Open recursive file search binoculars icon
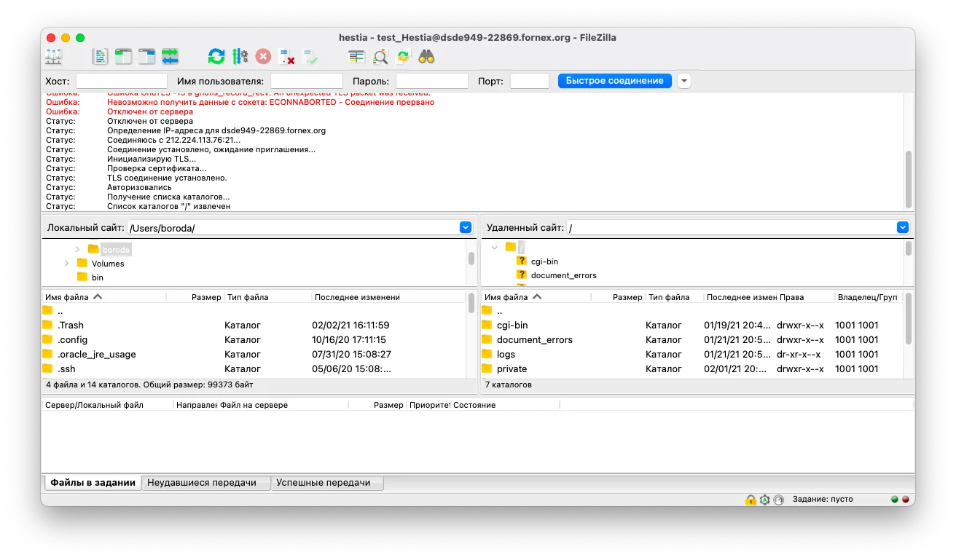Screen dimensions: 956x560 [427, 57]
